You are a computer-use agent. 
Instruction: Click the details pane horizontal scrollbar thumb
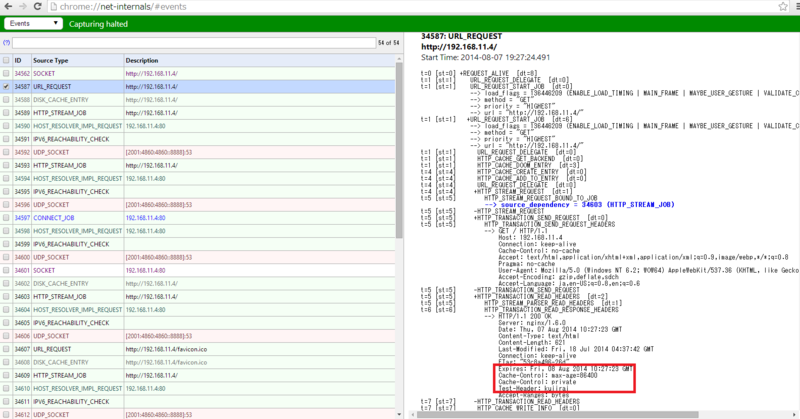pos(558,414)
